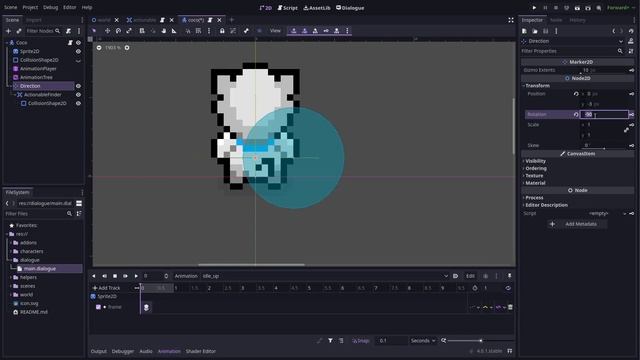Reset Rotation property to default
Screen dimensions: 640x360
(576, 115)
